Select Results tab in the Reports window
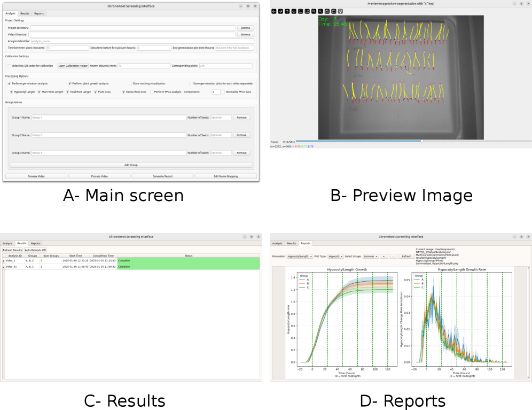This screenshot has width=532, height=410. pyautogui.click(x=292, y=244)
